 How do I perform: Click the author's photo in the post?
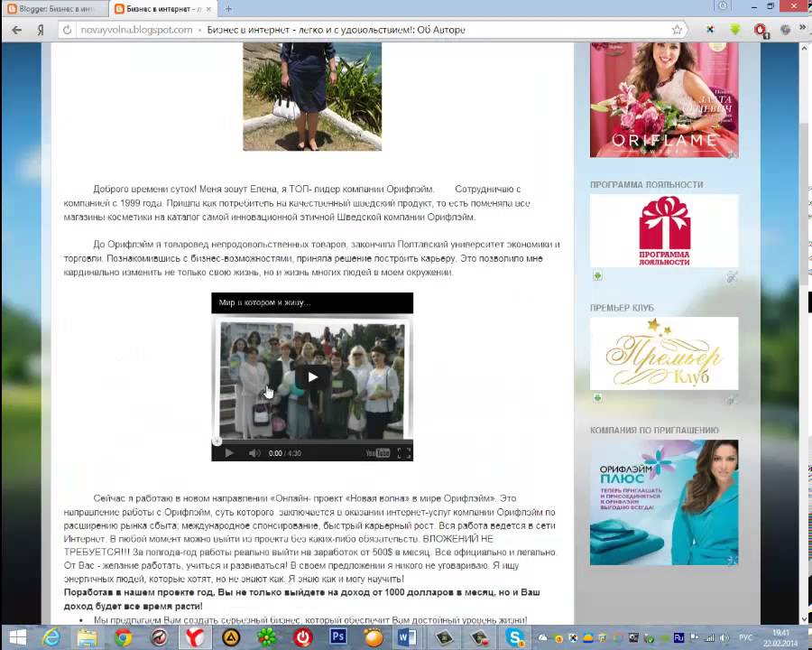pos(312,97)
